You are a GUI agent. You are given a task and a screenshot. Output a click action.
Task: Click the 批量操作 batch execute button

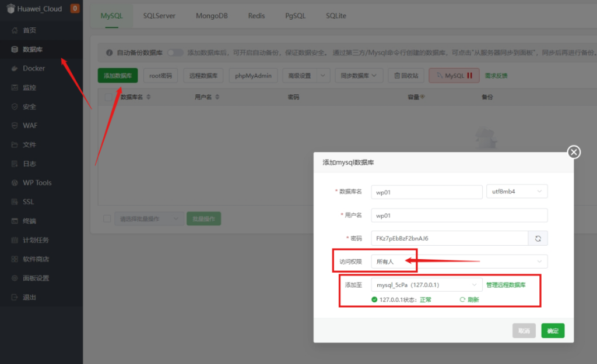click(203, 219)
